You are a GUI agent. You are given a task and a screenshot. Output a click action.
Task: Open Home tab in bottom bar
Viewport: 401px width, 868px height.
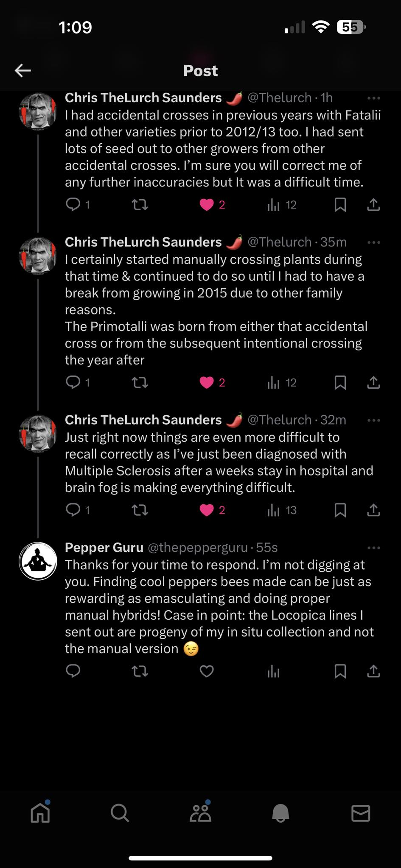pos(40,813)
